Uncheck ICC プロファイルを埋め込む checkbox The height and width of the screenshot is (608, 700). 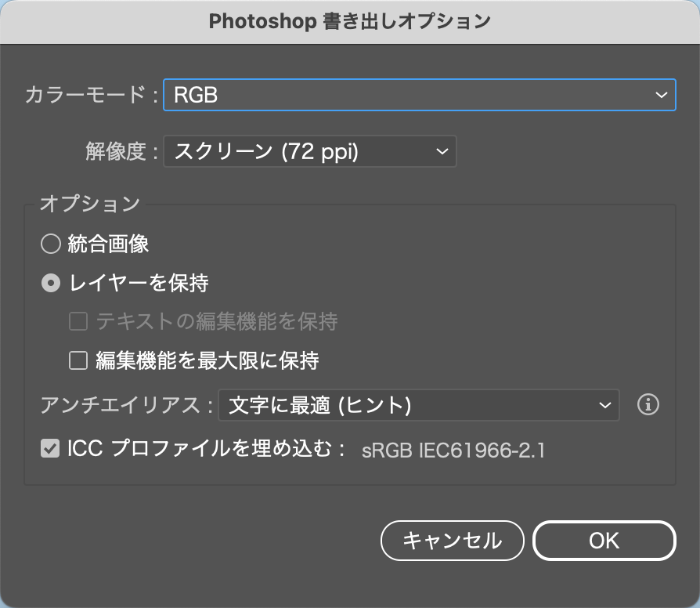tap(50, 448)
